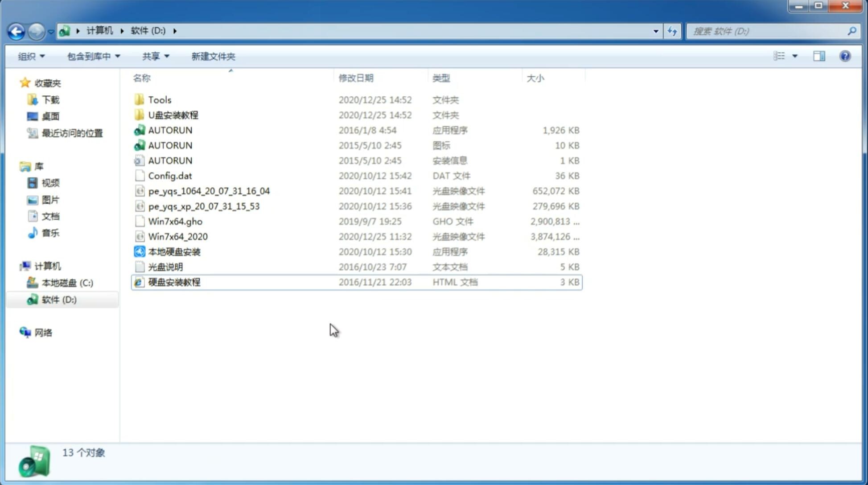Open pe_yqs_1064 disc image file
Screen dimensions: 868x485
[209, 191]
